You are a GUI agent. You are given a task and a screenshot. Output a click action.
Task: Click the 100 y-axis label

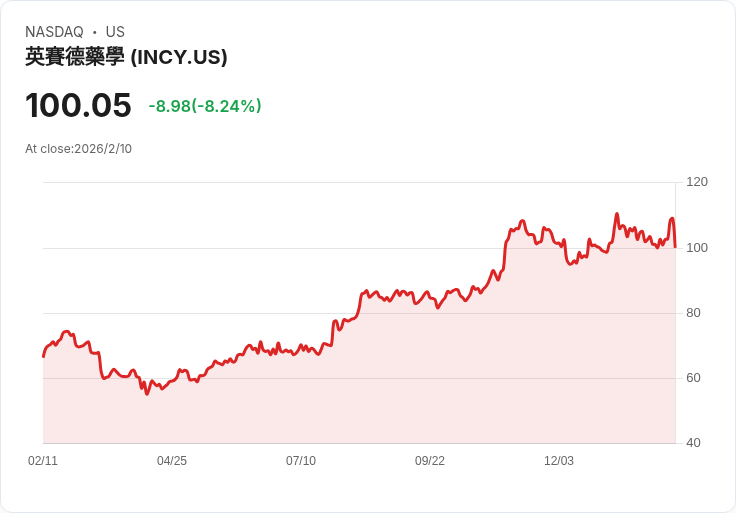(x=697, y=247)
